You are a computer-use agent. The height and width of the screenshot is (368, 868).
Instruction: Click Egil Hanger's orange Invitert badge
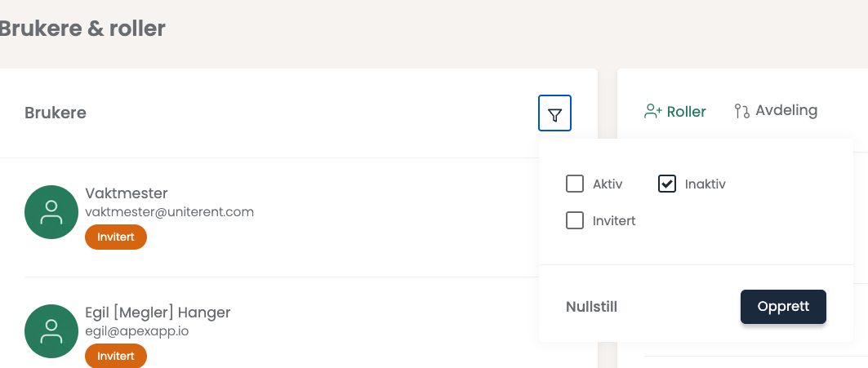[x=116, y=356]
